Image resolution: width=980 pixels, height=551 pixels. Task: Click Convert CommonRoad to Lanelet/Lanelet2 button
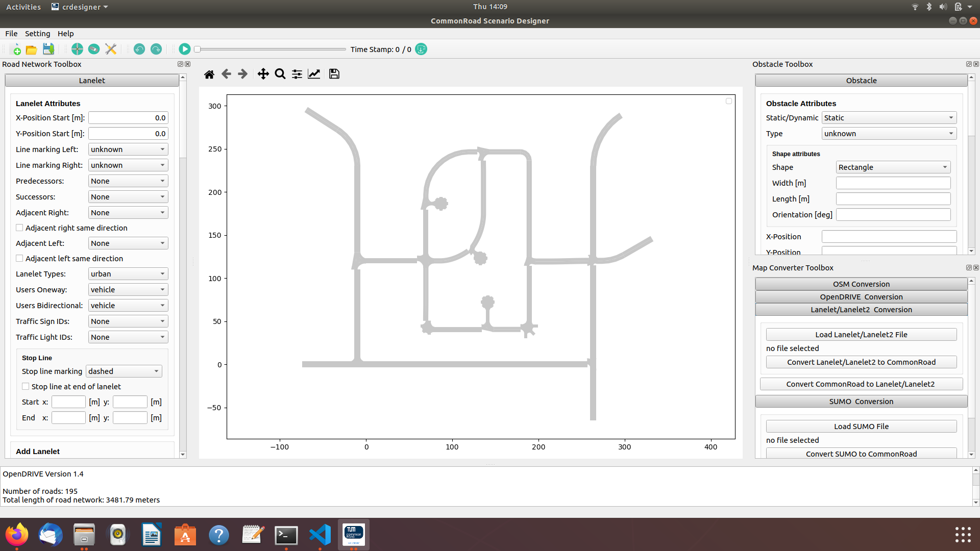pos(861,384)
